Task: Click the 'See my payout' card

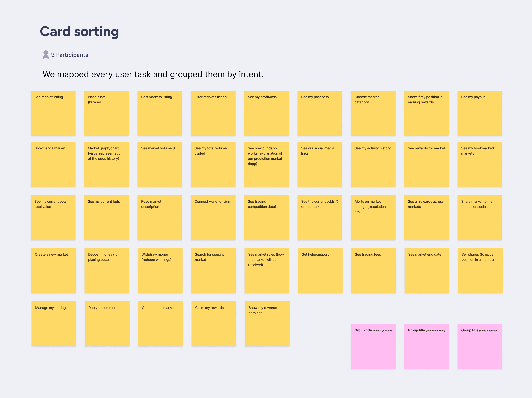Action: [480, 113]
